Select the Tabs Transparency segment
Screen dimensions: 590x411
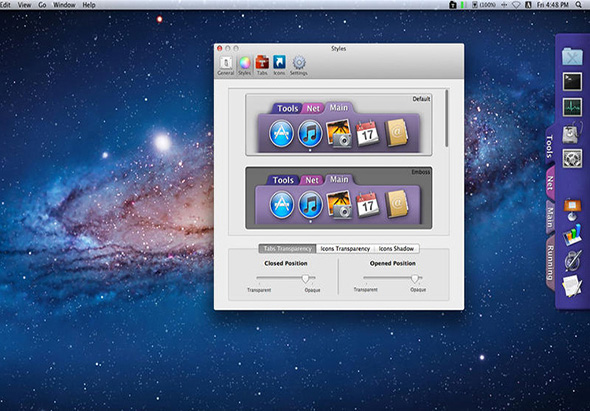click(x=287, y=249)
